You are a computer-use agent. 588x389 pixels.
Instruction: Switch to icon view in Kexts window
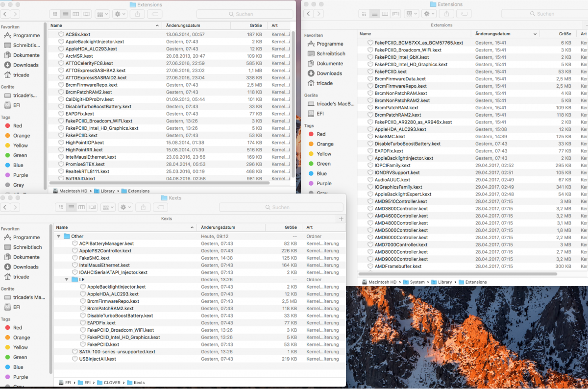click(x=60, y=207)
